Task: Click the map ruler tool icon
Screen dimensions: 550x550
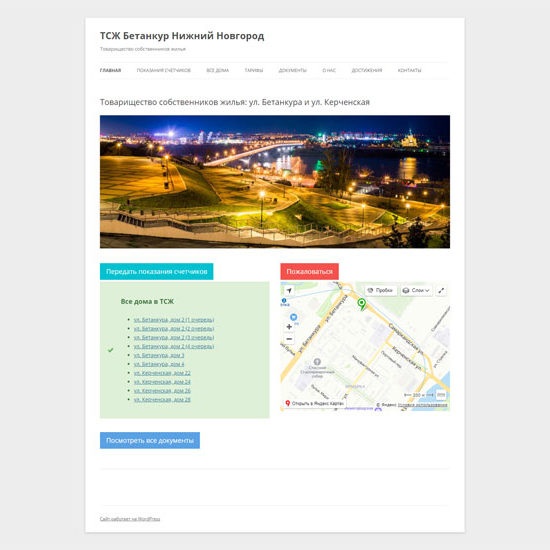Action: click(x=441, y=395)
